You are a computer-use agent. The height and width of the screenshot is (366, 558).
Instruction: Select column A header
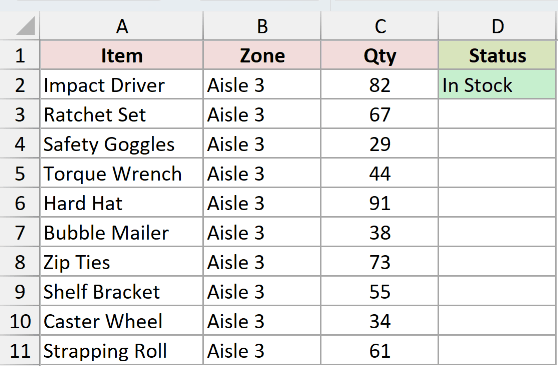coord(121,26)
